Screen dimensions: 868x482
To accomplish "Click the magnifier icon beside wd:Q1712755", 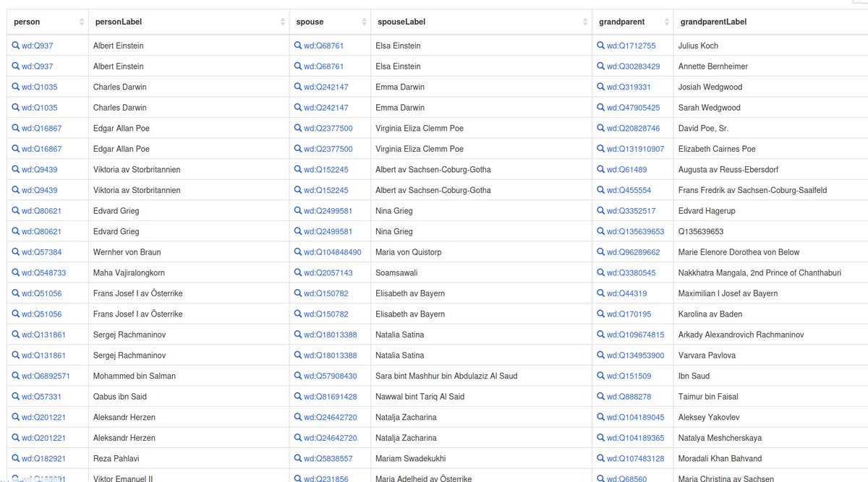I will point(600,45).
